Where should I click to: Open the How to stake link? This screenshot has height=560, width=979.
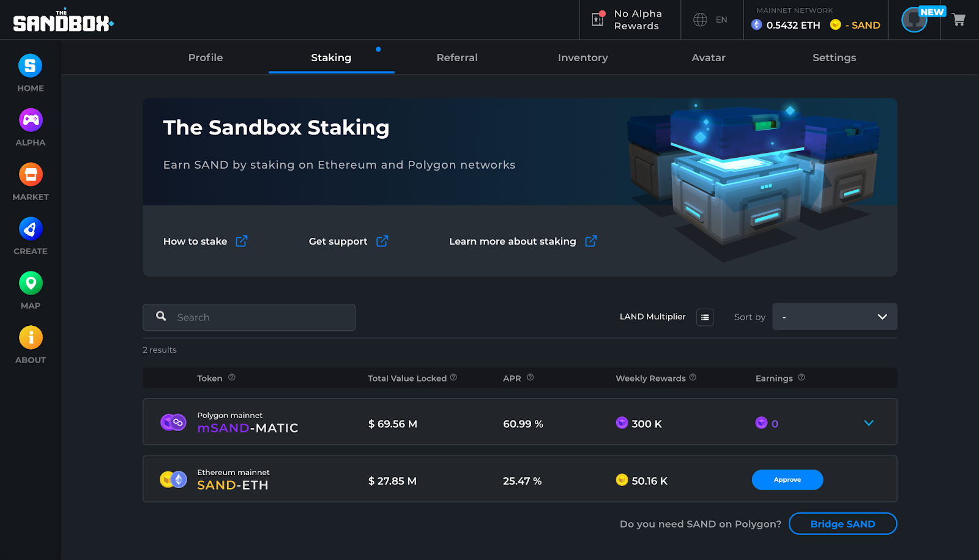195,241
